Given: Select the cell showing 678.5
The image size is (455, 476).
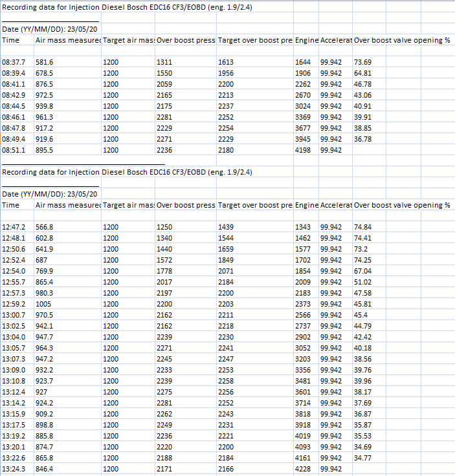Looking at the screenshot, I should [x=45, y=73].
